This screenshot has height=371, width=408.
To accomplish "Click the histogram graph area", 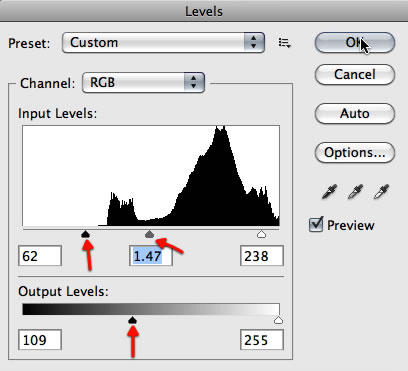I will [151, 176].
